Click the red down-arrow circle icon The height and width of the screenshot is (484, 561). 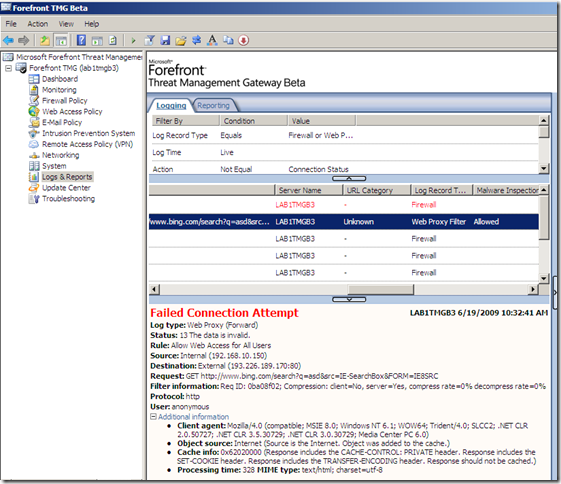click(x=244, y=40)
